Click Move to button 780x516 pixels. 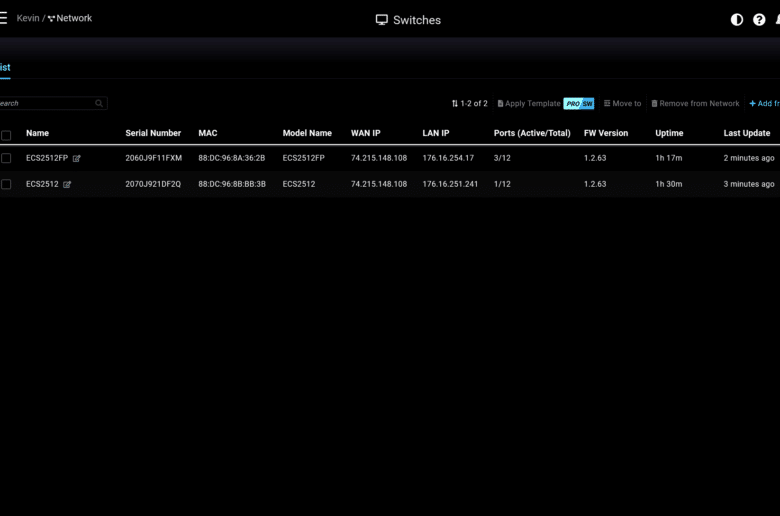click(x=622, y=103)
